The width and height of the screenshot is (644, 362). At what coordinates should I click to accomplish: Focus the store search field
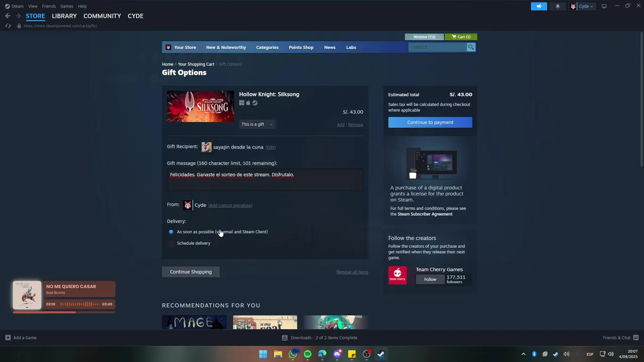coord(438,47)
